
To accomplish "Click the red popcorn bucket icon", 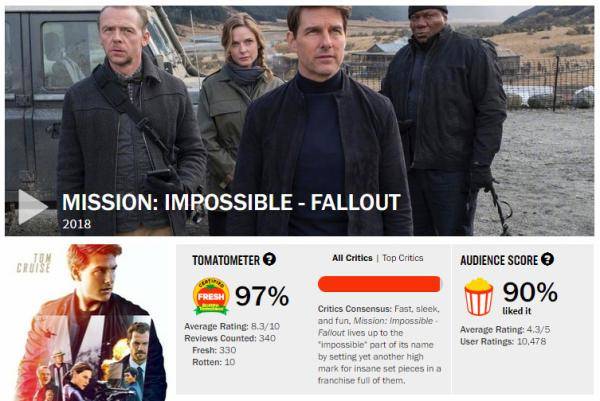I will 478,297.
